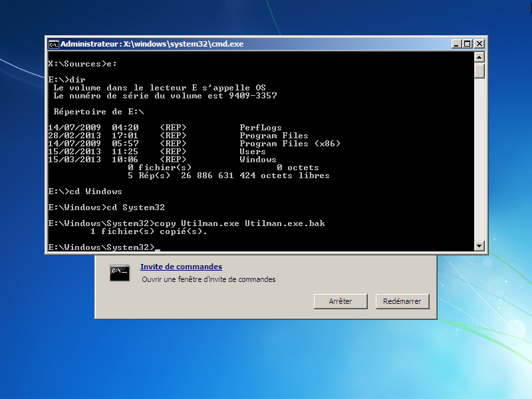This screenshot has width=532, height=399.
Task: Click the 'Administrateur : X:\windows\system32\cmd.exe' title text
Action: [x=152, y=44]
